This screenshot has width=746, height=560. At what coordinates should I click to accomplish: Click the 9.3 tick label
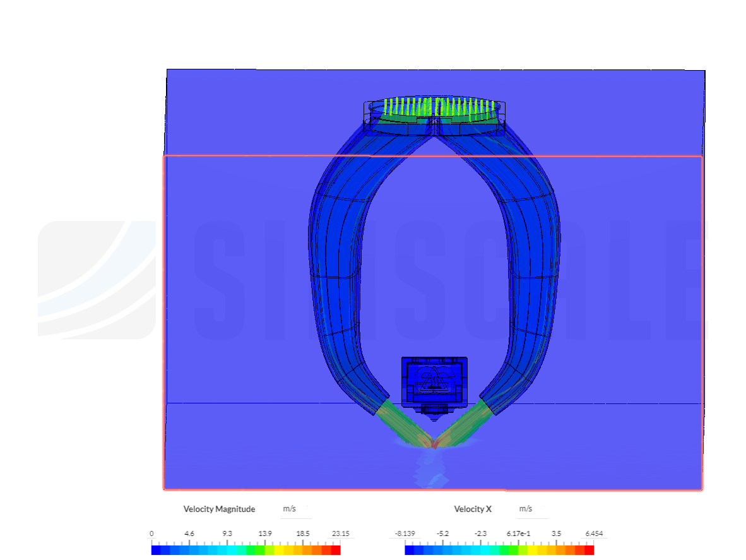(x=227, y=533)
